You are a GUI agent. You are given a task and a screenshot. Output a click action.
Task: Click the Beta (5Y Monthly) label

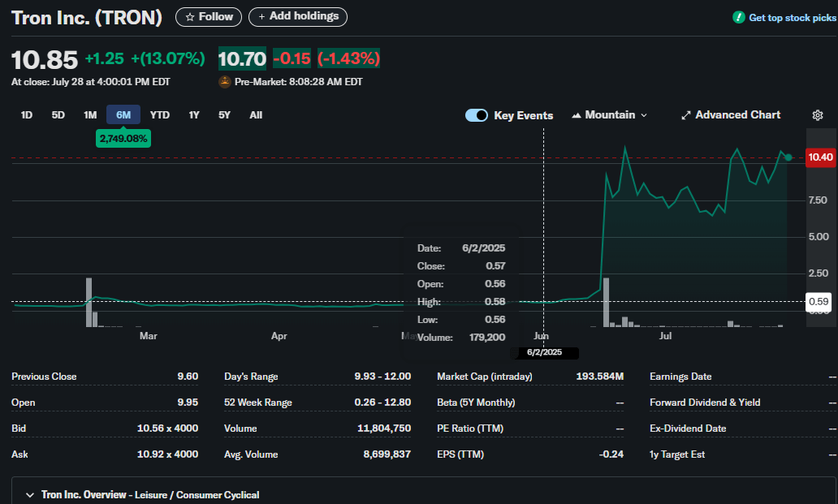click(x=476, y=402)
